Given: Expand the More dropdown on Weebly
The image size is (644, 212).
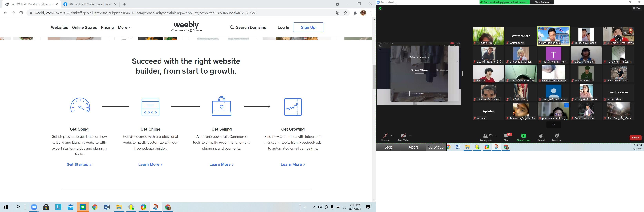Looking at the screenshot, I should (x=124, y=27).
